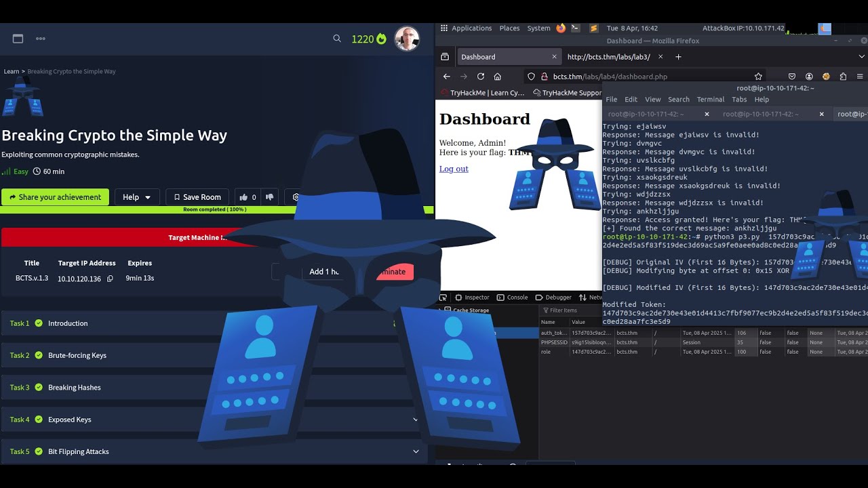Open the devtools Debugger tab
This screenshot has width=868, height=488.
pos(553,298)
